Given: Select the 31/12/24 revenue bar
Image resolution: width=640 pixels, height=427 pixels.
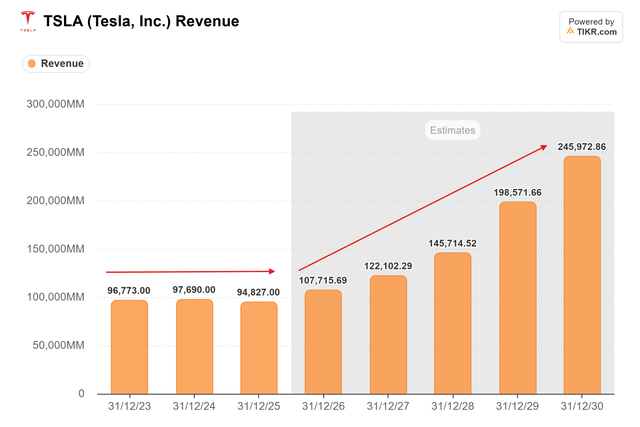Looking at the screenshot, I should pyautogui.click(x=194, y=347).
